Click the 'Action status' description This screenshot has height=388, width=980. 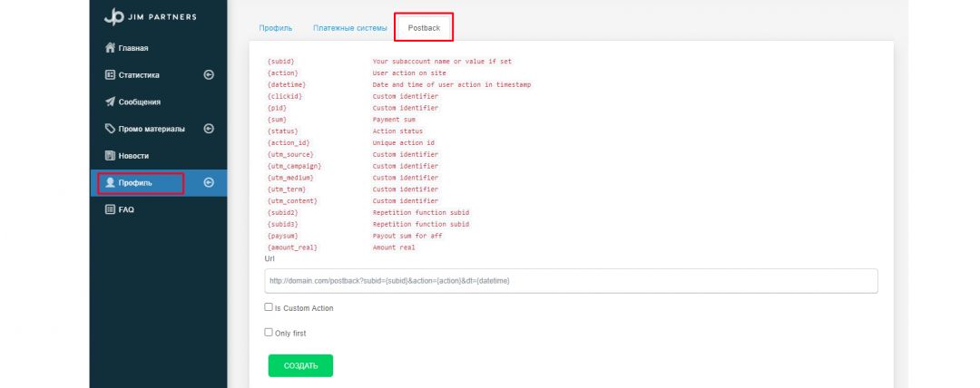(x=397, y=131)
